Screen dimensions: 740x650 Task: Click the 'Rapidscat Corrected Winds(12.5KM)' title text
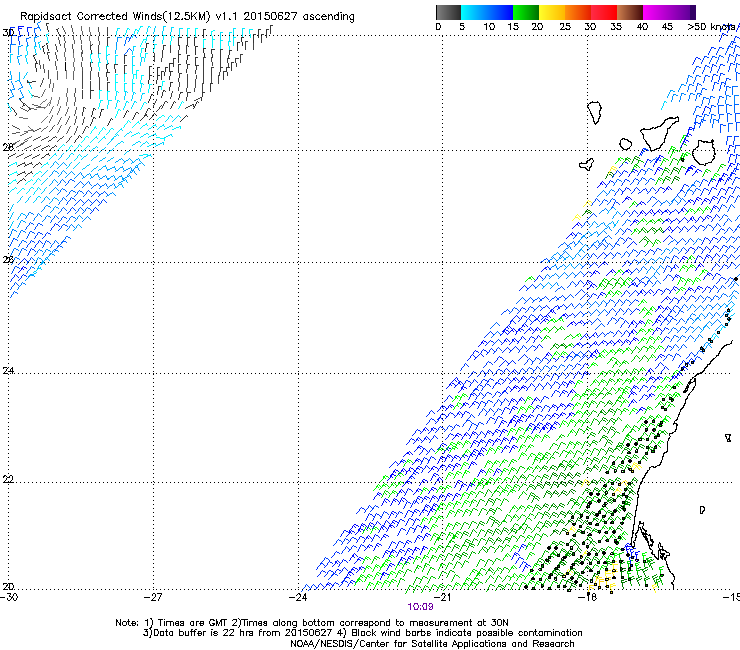(115, 16)
